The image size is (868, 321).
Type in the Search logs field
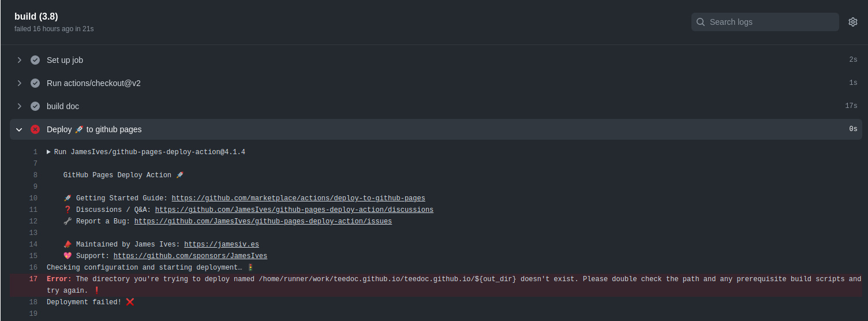(x=770, y=22)
